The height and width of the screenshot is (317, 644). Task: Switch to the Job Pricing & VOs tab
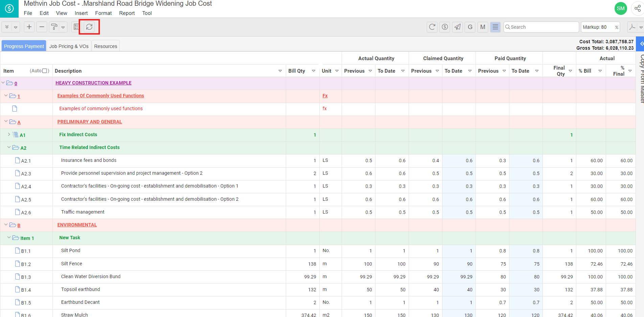[69, 46]
